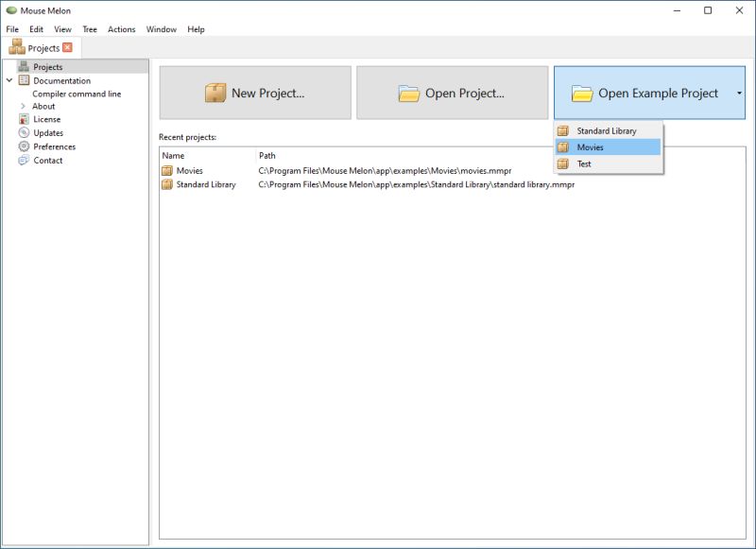Select License in the sidebar
This screenshot has height=549, width=756.
click(x=46, y=119)
